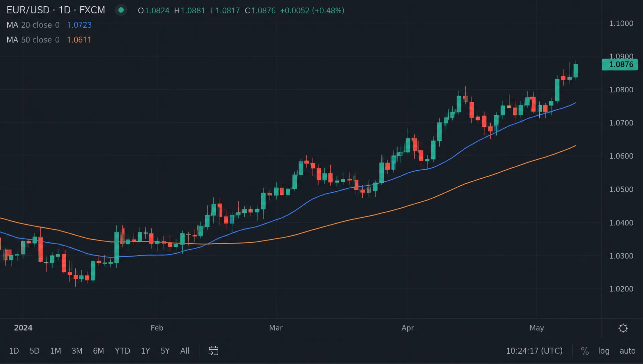Click the green market status dot
The height and width of the screenshot is (364, 643).
121,10
